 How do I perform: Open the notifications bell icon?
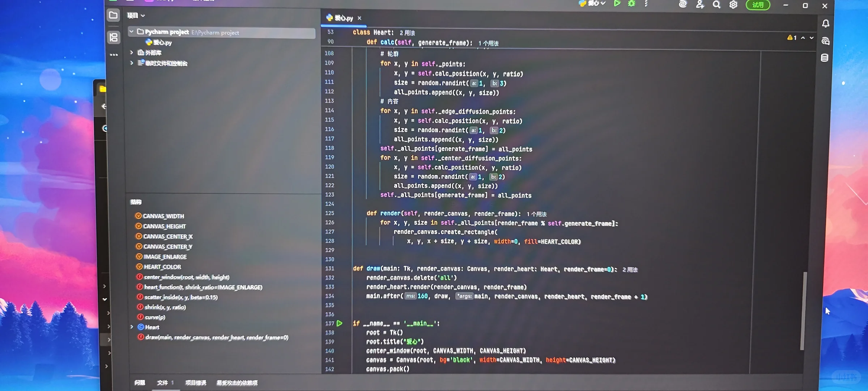tap(826, 24)
